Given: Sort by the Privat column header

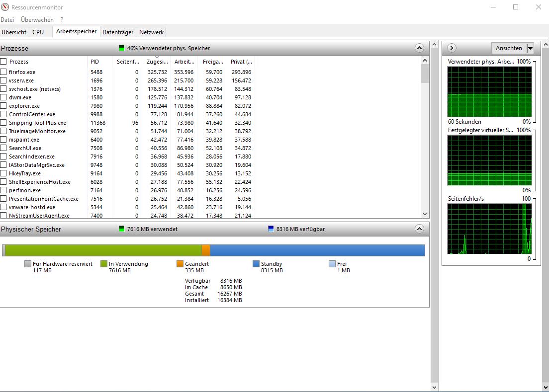Looking at the screenshot, I should click(240, 62).
